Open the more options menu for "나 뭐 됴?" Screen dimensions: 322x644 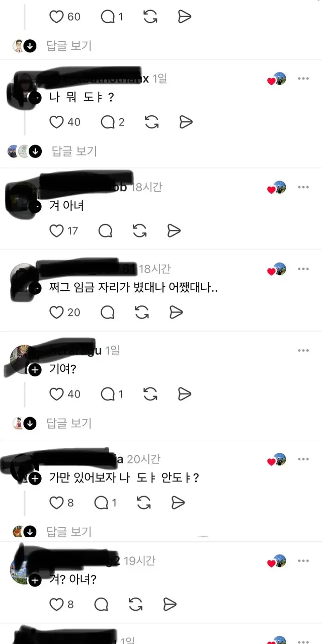tap(303, 78)
